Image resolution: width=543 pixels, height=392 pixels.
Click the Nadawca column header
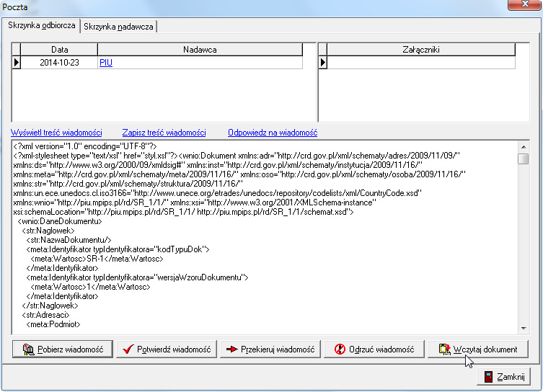pos(200,50)
